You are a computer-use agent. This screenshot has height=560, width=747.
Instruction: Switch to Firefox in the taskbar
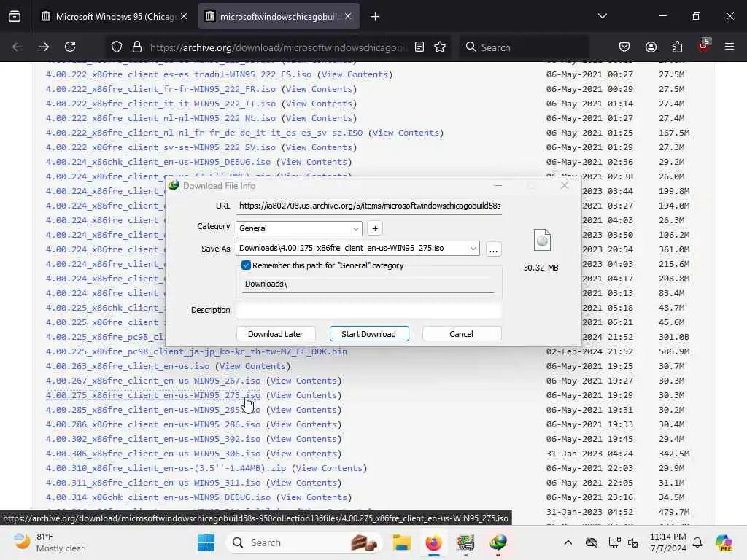pos(433,542)
